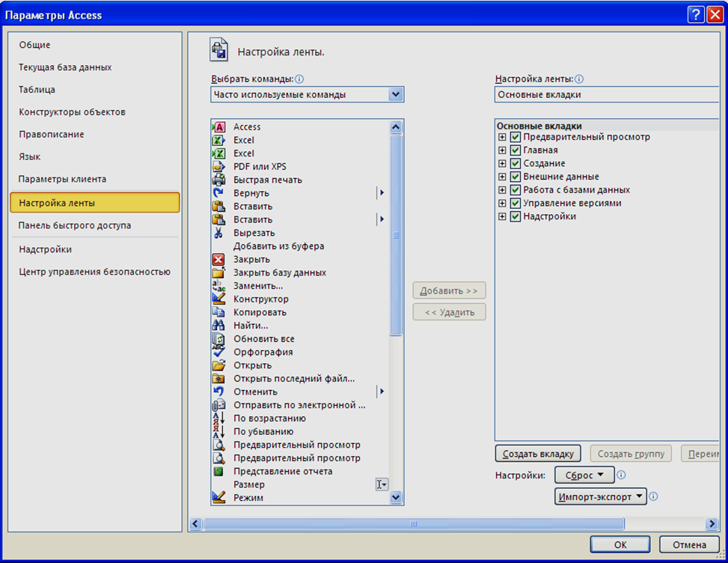Select the Представление отчета icon

pyautogui.click(x=218, y=471)
